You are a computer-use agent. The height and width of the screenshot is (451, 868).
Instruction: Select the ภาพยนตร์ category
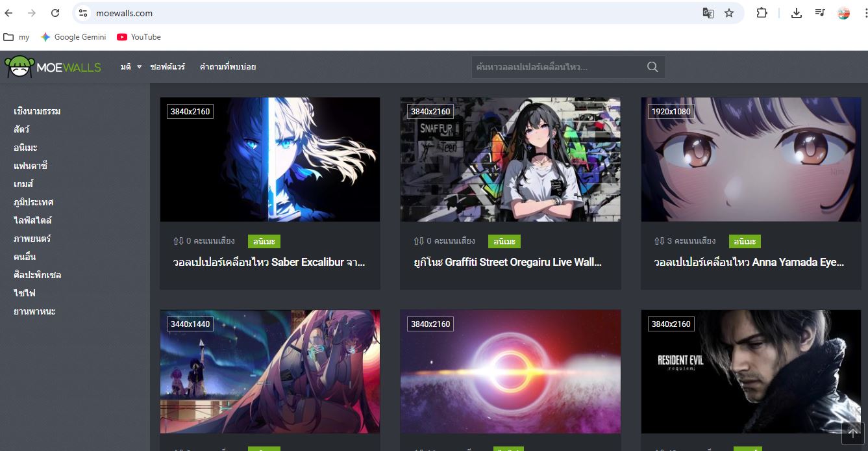pyautogui.click(x=32, y=238)
